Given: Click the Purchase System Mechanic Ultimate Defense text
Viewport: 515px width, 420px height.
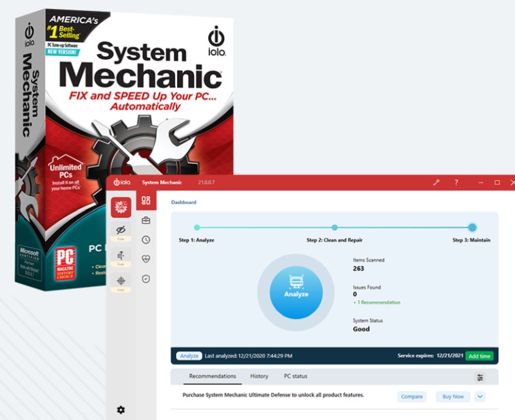Looking at the screenshot, I should pos(273,395).
